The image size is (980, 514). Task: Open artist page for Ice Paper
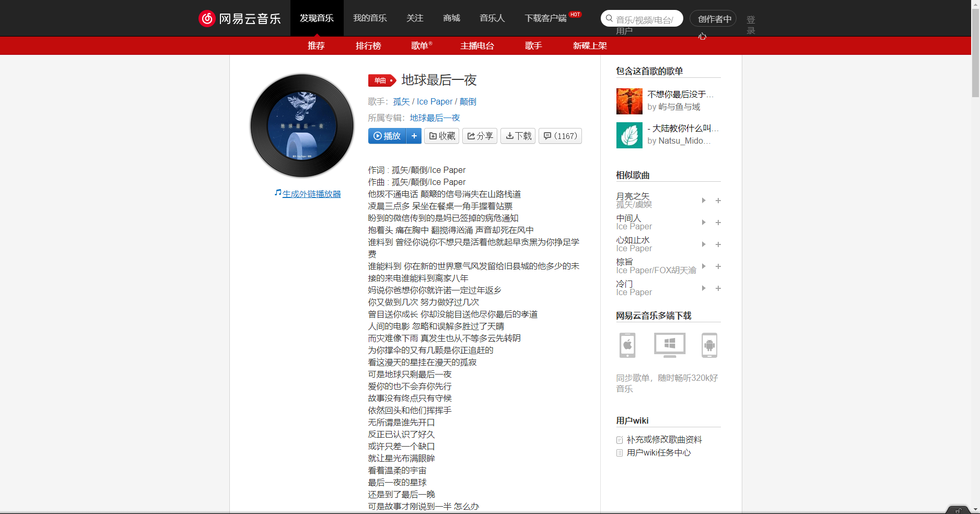click(434, 101)
